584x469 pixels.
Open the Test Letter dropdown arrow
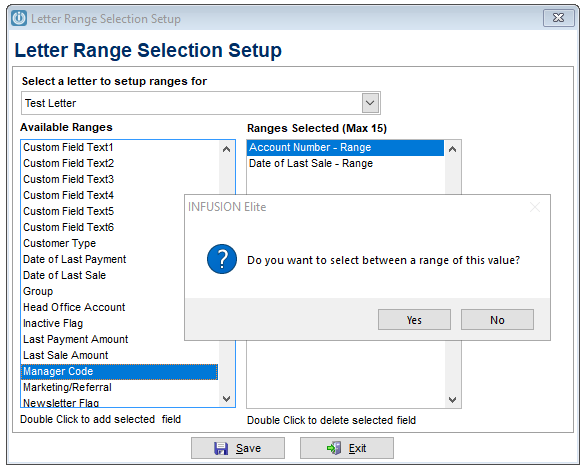click(x=370, y=103)
